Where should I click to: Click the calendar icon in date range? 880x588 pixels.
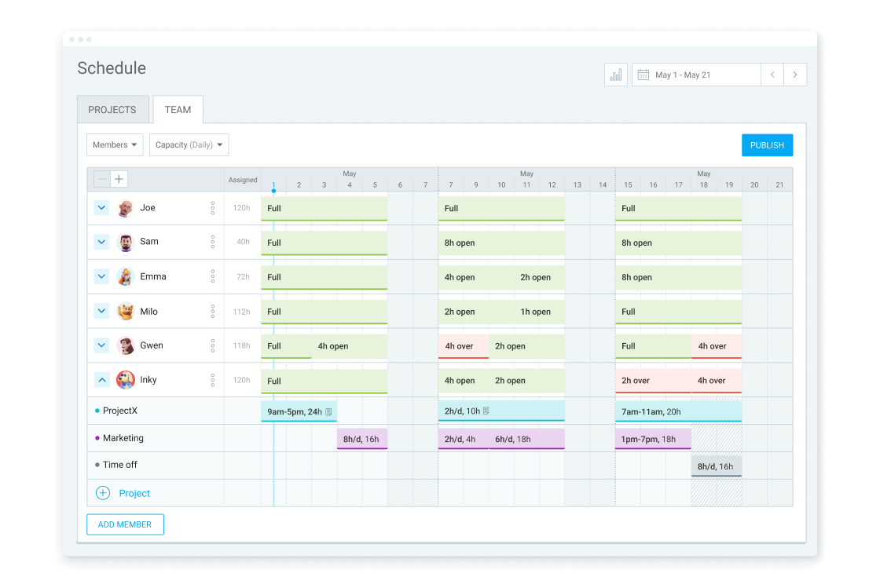pos(643,75)
